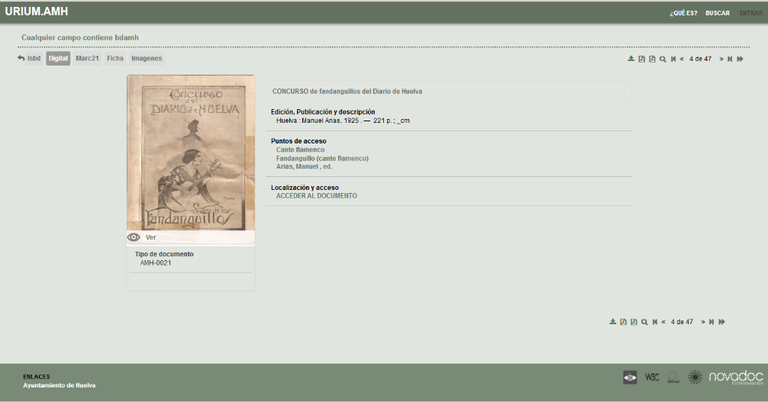Go to next record in bottom navigation
The image size is (768, 402).
(x=703, y=322)
